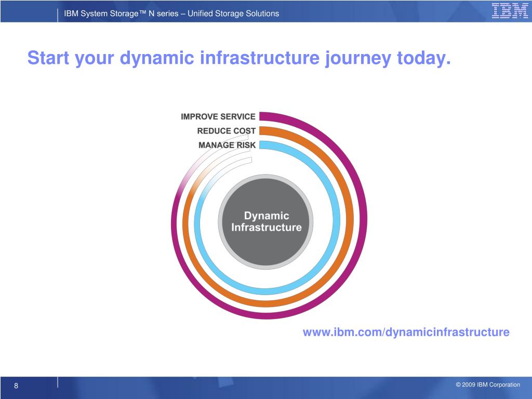Click the 'MANAGE RISK' label

pos(227,145)
